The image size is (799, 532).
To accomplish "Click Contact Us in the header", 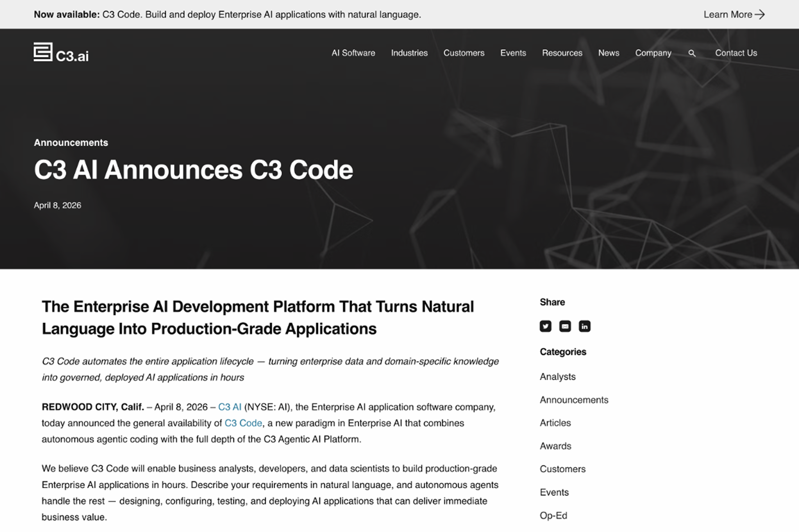I will (736, 53).
